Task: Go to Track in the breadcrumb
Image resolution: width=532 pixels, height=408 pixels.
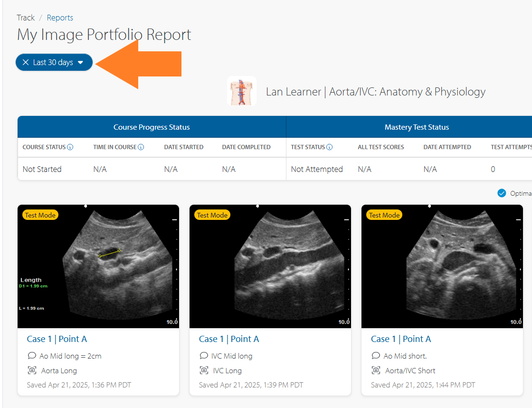Action: (26, 18)
